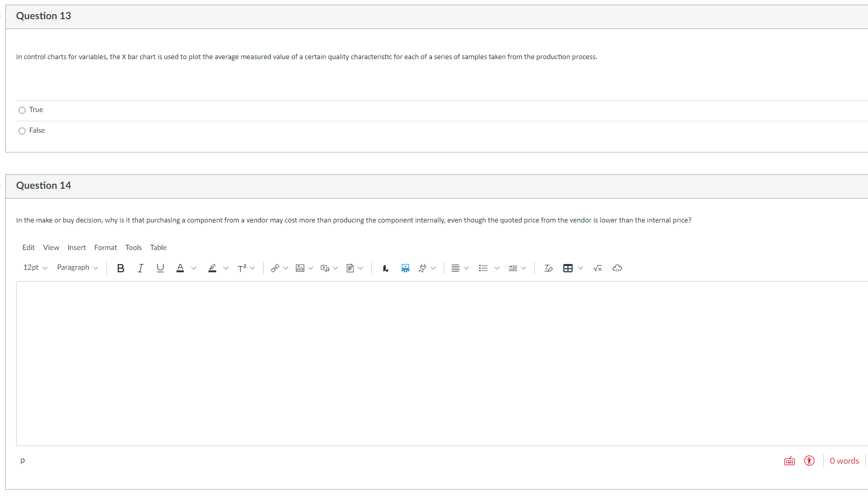Open the Tools menu of the editor
This screenshot has width=868, height=500.
coord(133,248)
